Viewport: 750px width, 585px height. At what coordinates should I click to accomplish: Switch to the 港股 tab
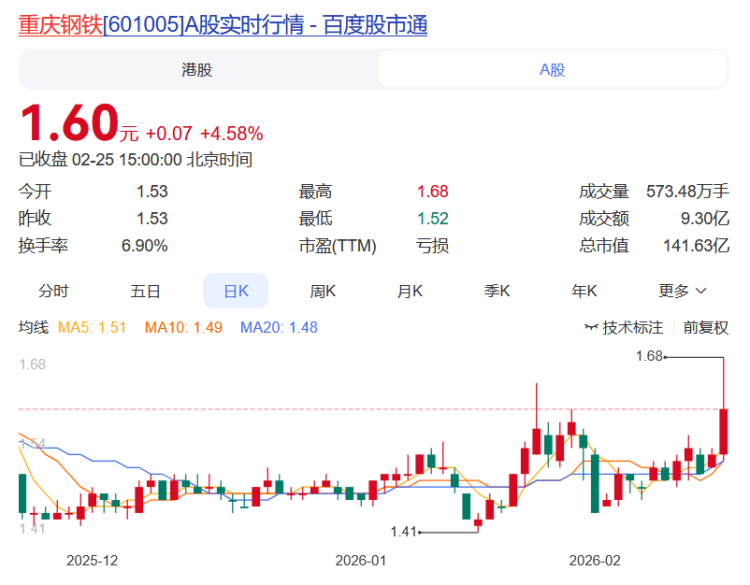[x=197, y=70]
